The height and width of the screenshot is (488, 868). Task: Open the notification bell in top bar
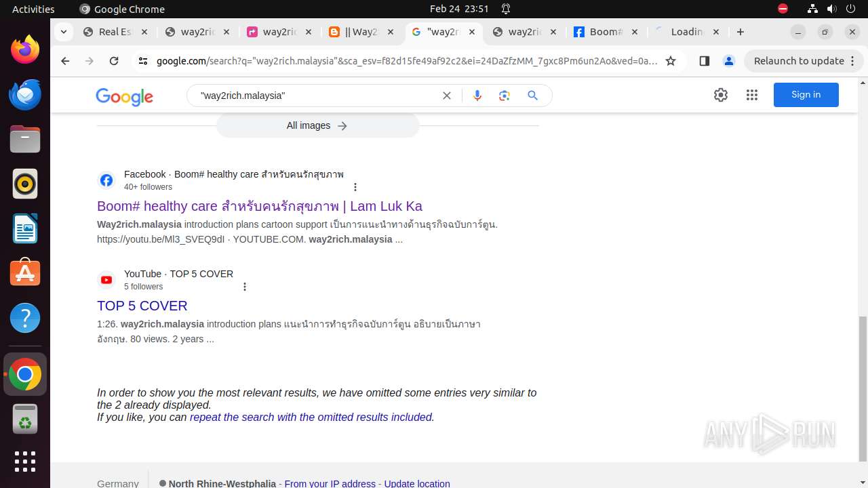pyautogui.click(x=506, y=9)
